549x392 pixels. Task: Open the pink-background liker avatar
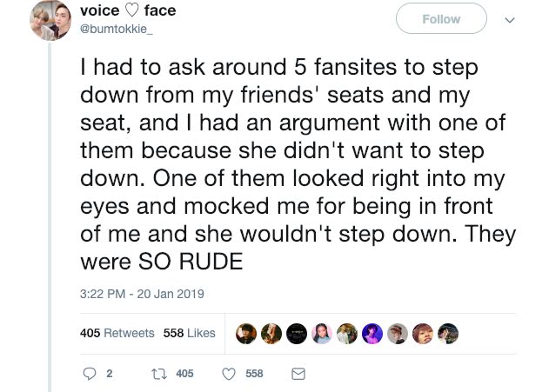click(322, 334)
